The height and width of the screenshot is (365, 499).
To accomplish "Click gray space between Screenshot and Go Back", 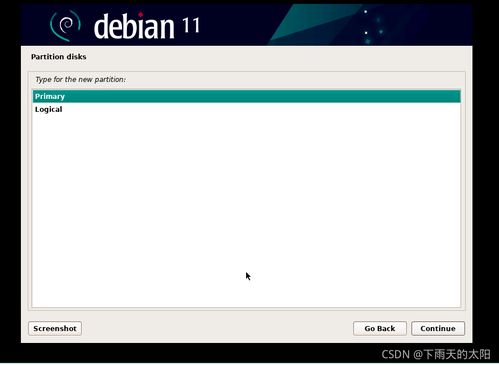I will 217,328.
